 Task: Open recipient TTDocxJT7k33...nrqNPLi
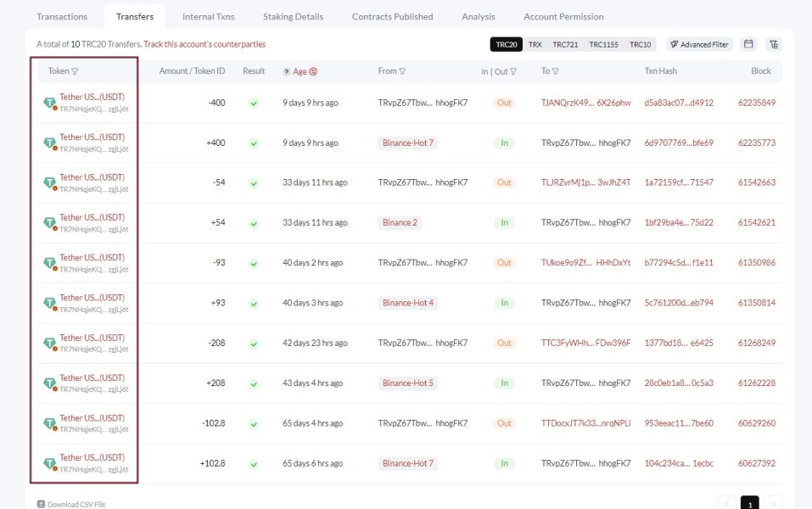[x=585, y=423]
